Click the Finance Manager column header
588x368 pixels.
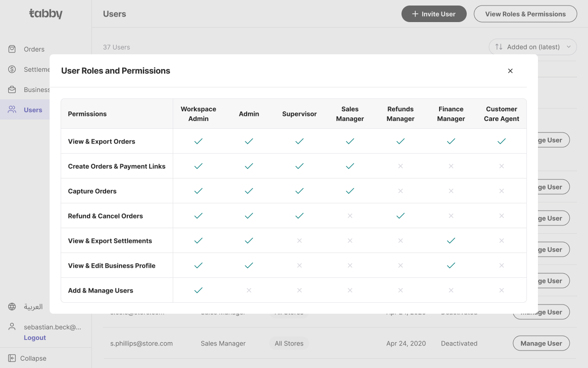[x=451, y=114]
